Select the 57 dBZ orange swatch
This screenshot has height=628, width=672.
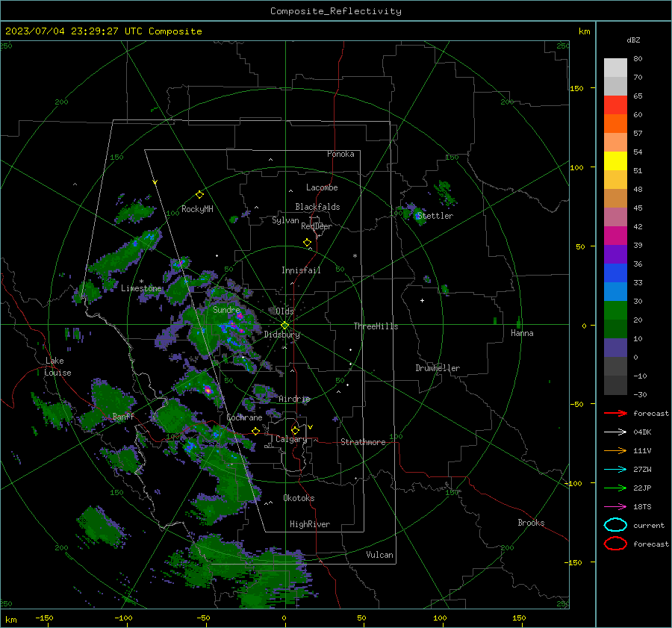pyautogui.click(x=615, y=123)
